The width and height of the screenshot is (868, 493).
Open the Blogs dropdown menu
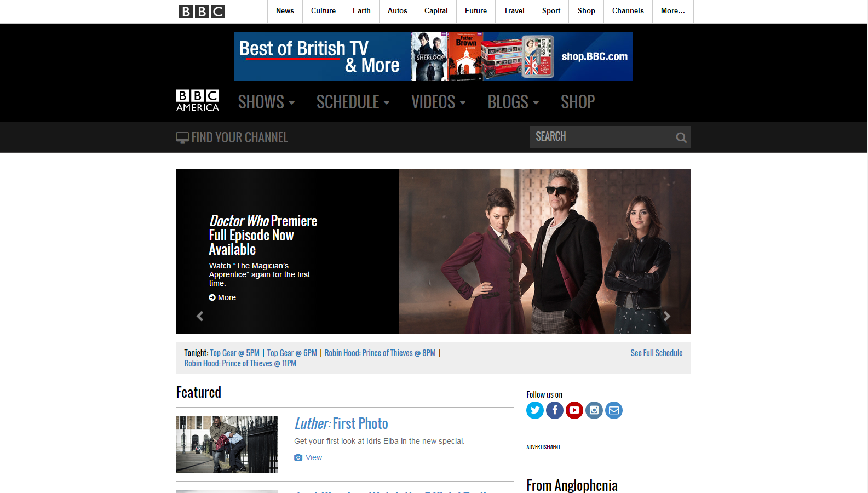[x=513, y=102]
